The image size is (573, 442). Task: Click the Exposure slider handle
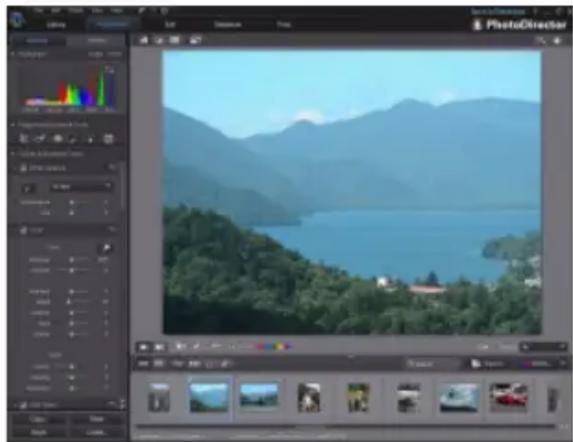pyautogui.click(x=72, y=260)
